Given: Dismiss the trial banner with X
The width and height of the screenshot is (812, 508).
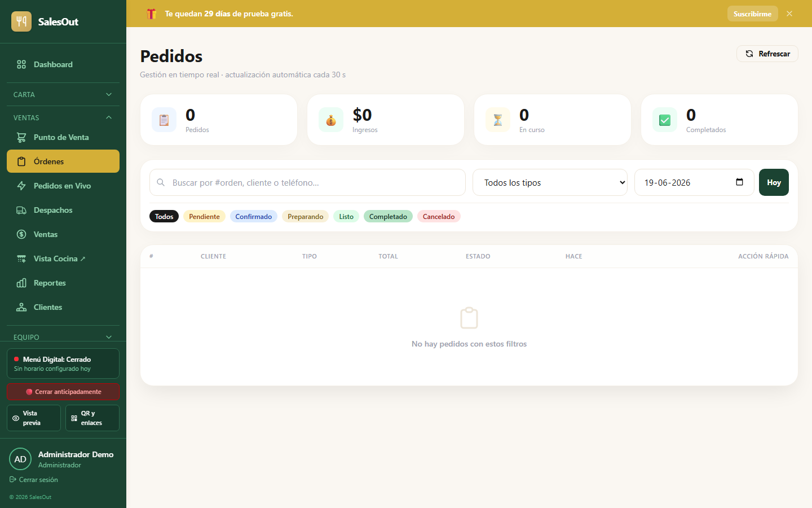Looking at the screenshot, I should tap(789, 14).
